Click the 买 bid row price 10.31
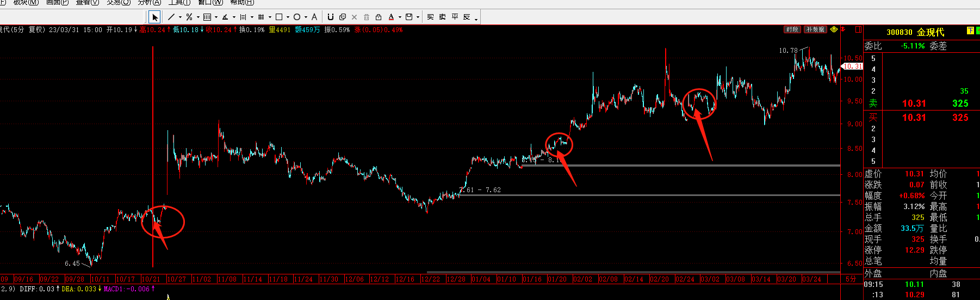This screenshot has height=300, width=980. (914, 118)
